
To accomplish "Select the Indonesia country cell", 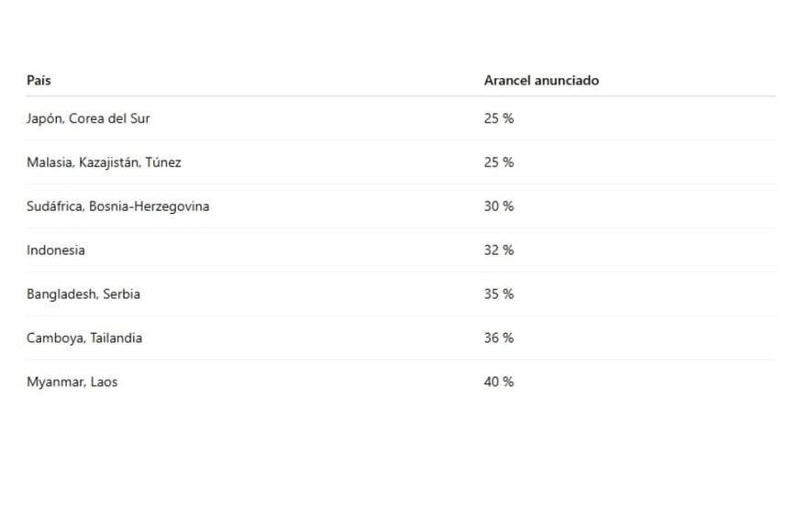I will (56, 250).
